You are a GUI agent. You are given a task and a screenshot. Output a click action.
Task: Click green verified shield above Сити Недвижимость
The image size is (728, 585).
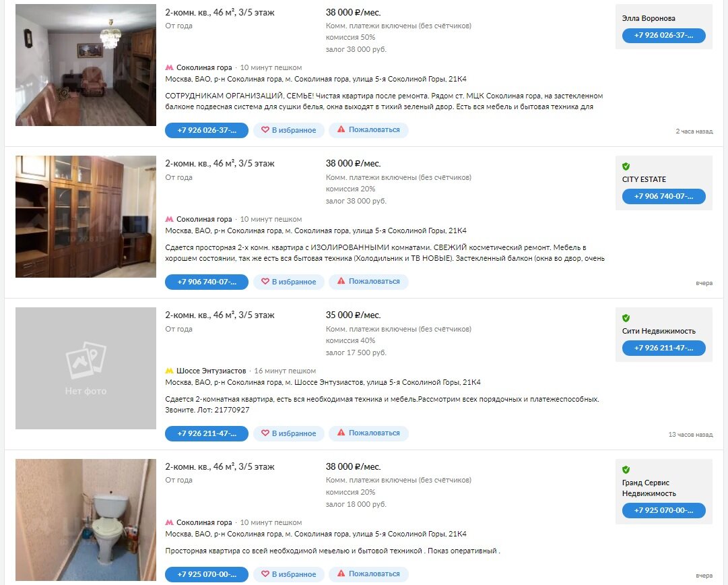pyautogui.click(x=626, y=318)
